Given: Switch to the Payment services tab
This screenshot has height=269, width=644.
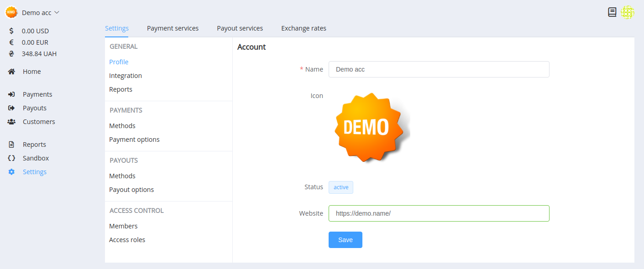Looking at the screenshot, I should pyautogui.click(x=173, y=28).
